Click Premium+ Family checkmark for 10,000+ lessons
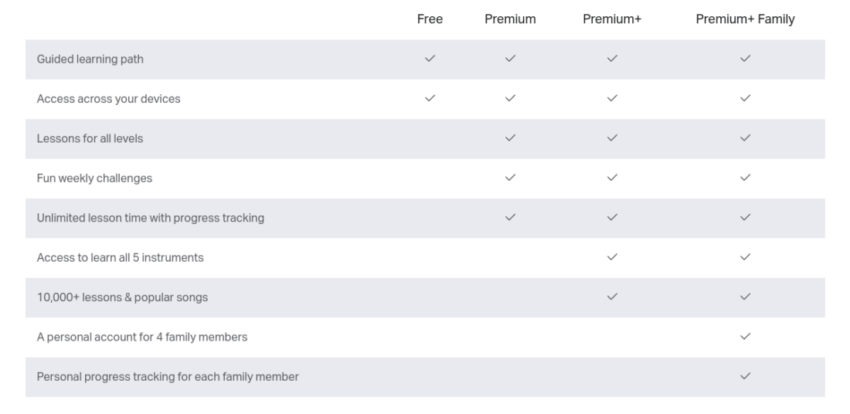 click(745, 297)
